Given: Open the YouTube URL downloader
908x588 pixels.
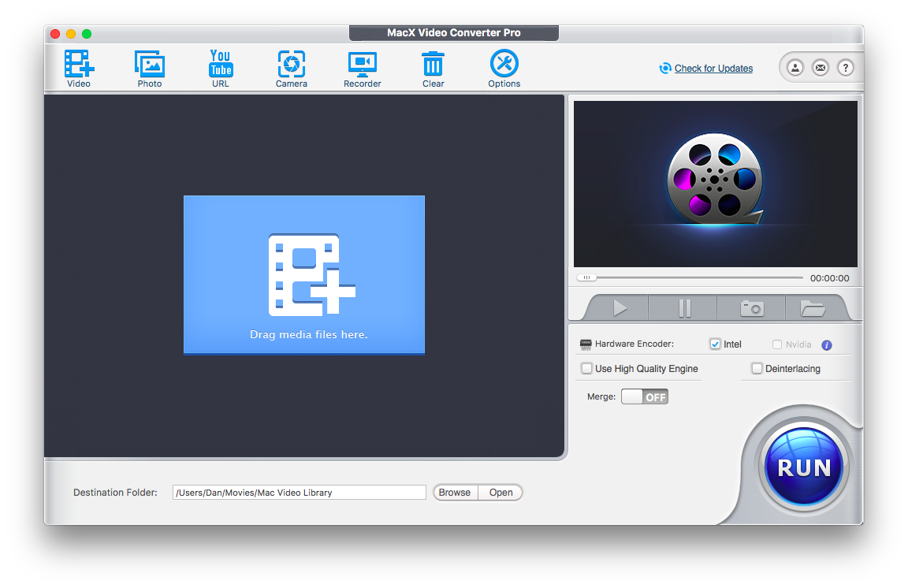Looking at the screenshot, I should point(221,69).
